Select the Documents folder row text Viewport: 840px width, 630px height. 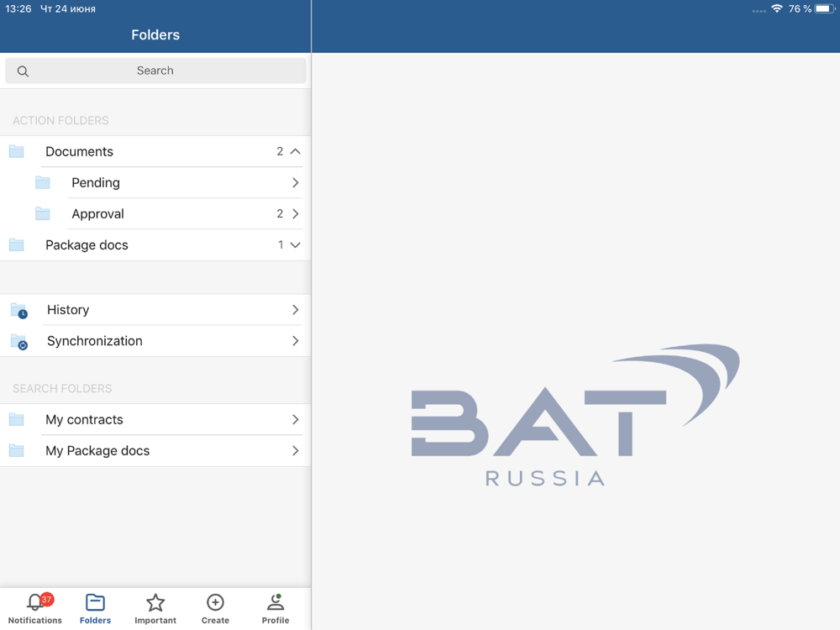pyautogui.click(x=79, y=151)
